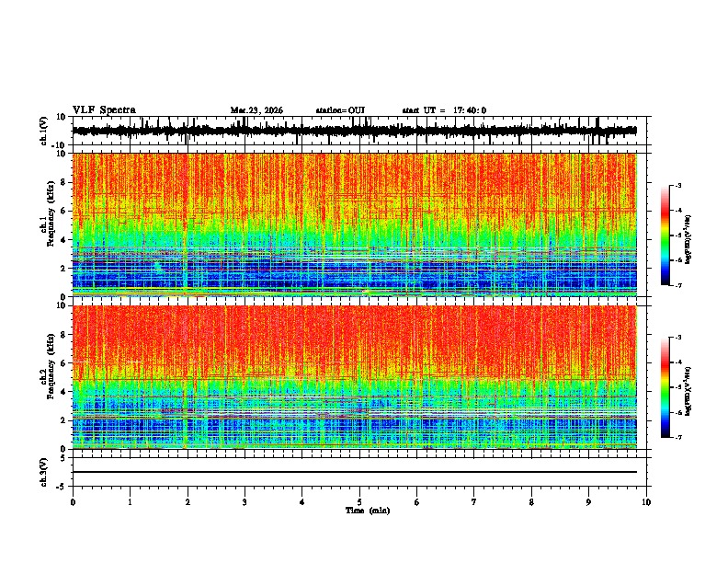Select the "start UT = 17:40:0" text
Image resolution: width=728 pixels, height=563 pixels.
pyautogui.click(x=444, y=110)
